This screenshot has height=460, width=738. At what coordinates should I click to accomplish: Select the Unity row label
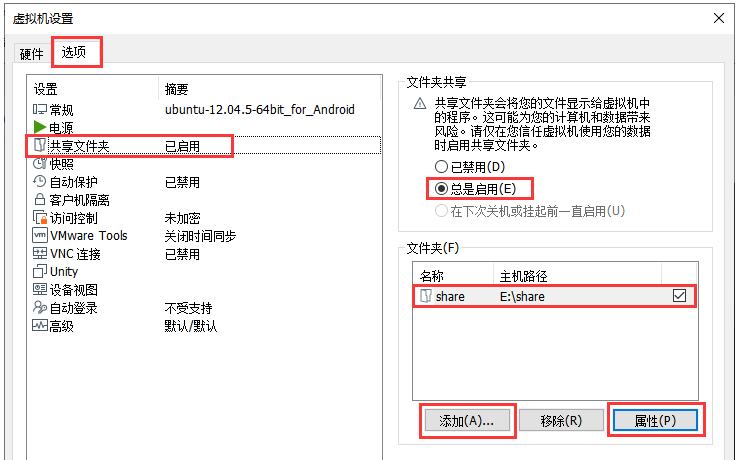(64, 272)
